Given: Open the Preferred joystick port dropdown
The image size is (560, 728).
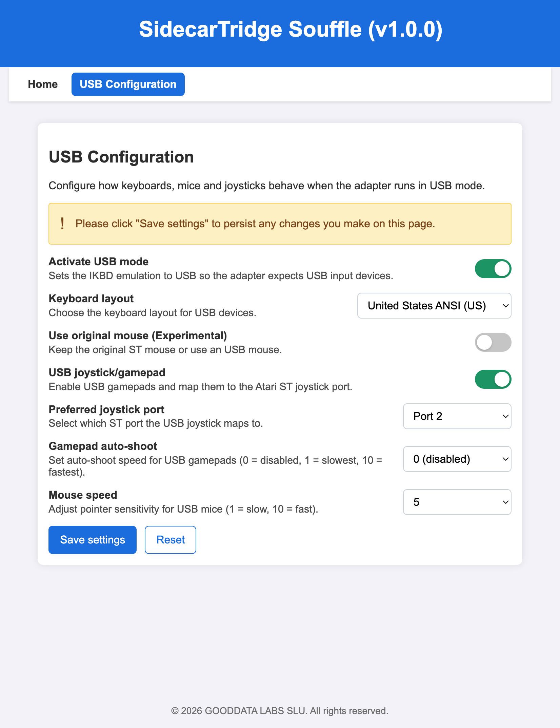Looking at the screenshot, I should (457, 416).
